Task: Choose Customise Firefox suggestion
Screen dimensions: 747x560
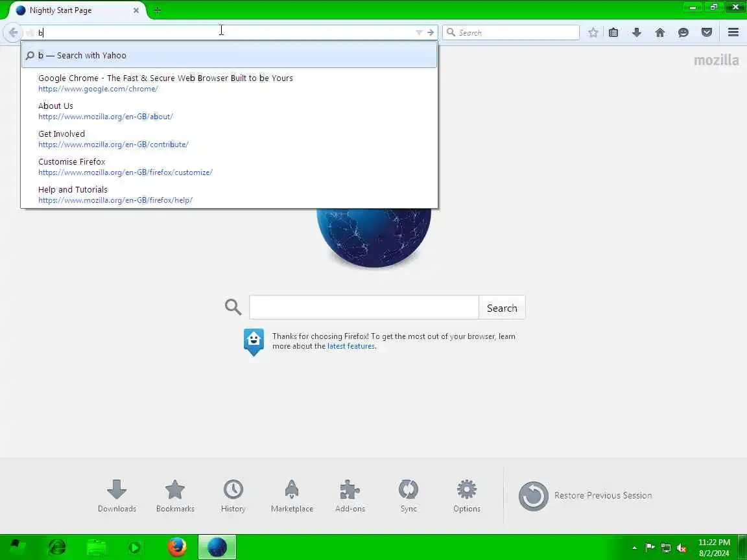Action: (x=229, y=167)
